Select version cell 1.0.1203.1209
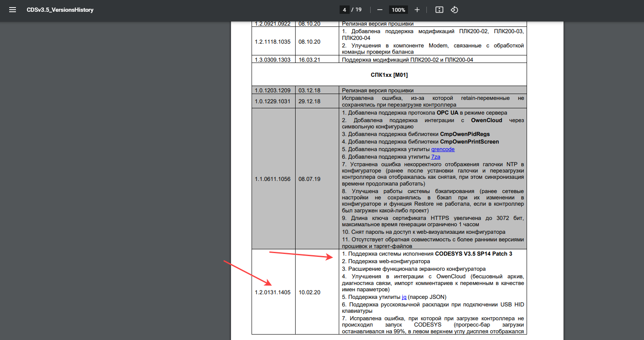The height and width of the screenshot is (340, 644). [x=273, y=90]
